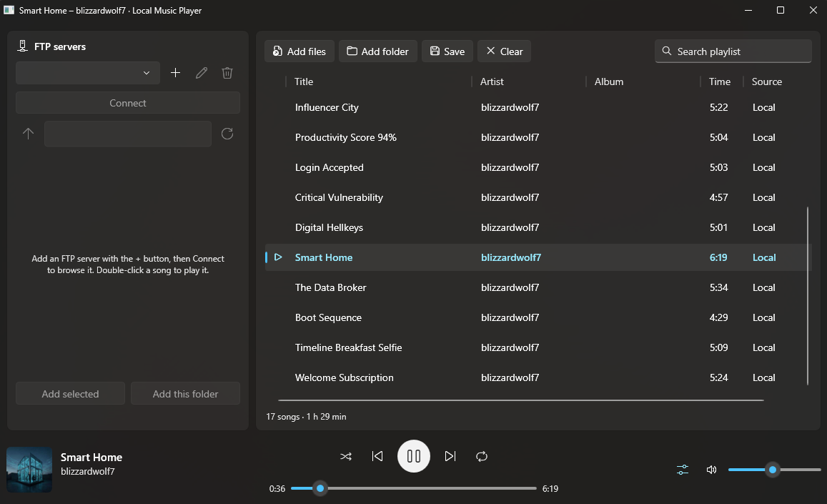The width and height of the screenshot is (827, 504).
Task: Edit the FTP server with pencil icon
Action: pyautogui.click(x=202, y=73)
